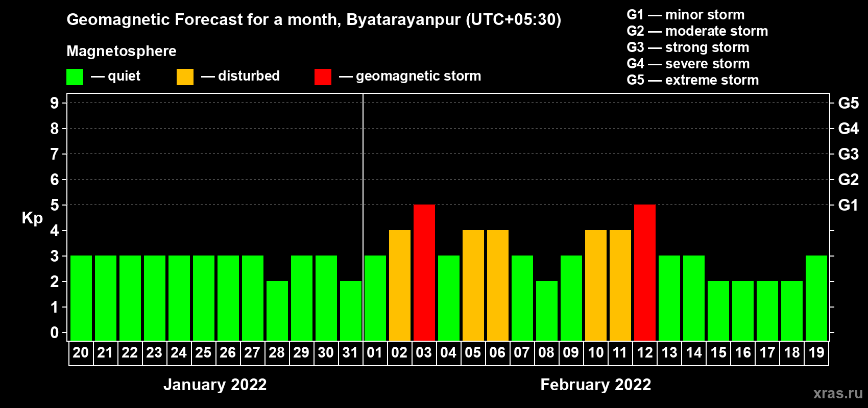
Task: Click the 'G2 — moderate storm' legend line
Action: (697, 31)
